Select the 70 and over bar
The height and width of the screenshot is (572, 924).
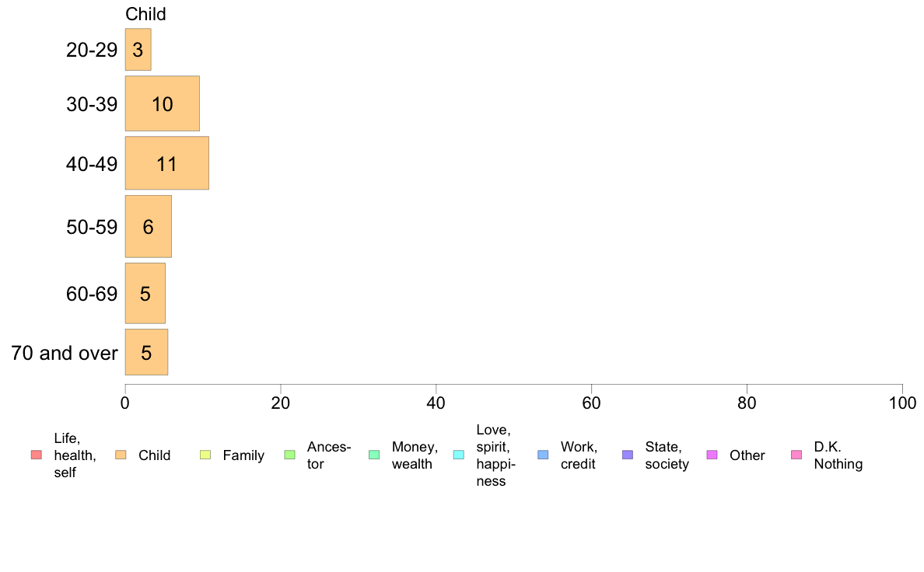click(146, 352)
